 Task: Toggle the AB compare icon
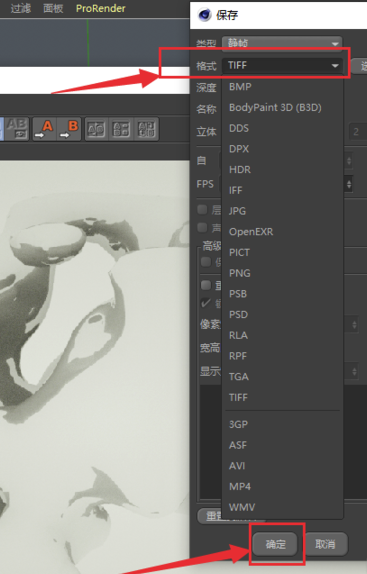click(x=17, y=129)
